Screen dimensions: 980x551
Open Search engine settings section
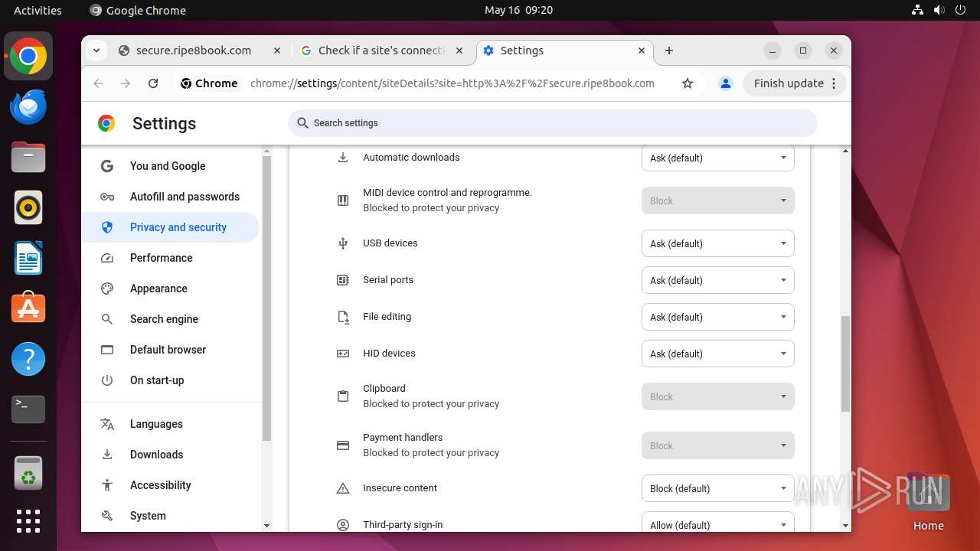coord(171,319)
